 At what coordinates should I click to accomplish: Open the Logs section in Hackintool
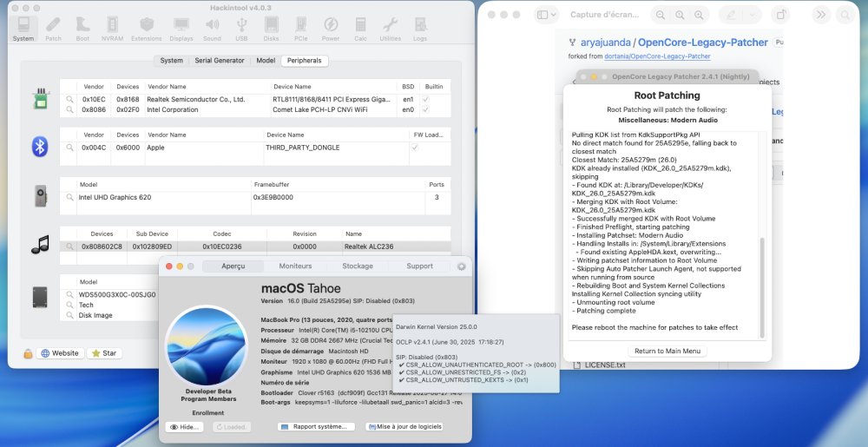tap(420, 29)
